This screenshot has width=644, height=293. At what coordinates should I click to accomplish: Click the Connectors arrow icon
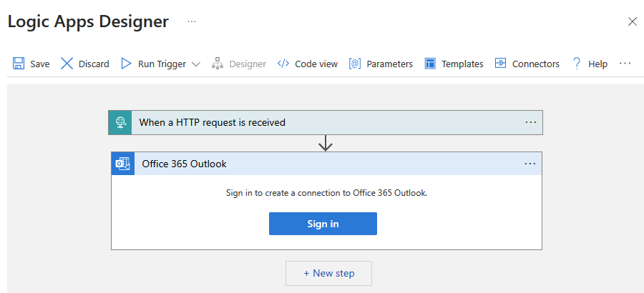click(501, 64)
